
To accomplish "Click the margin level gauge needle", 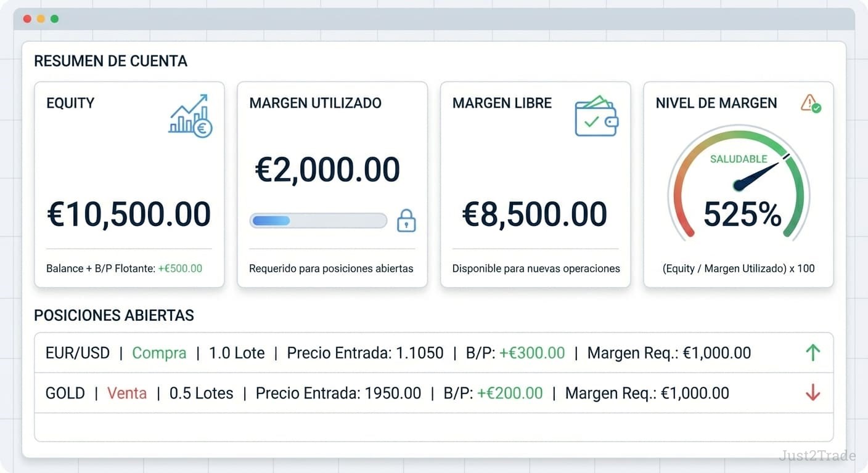I will pos(757,174).
